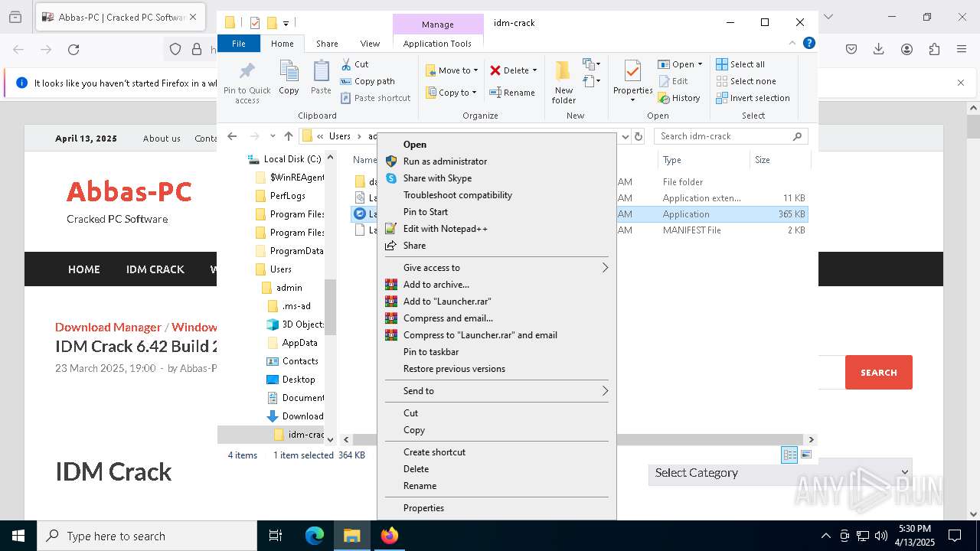
Task: Select Create shortcut in context menu
Action: [x=497, y=452]
